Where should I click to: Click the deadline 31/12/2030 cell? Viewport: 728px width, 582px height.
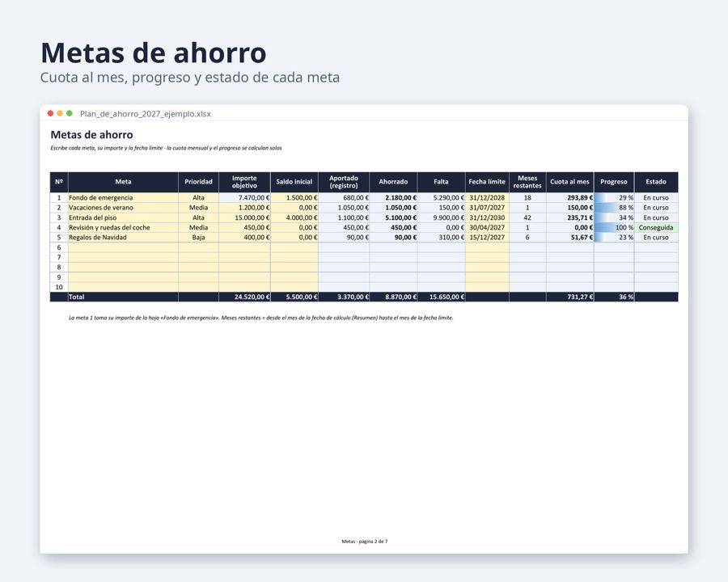click(x=487, y=217)
